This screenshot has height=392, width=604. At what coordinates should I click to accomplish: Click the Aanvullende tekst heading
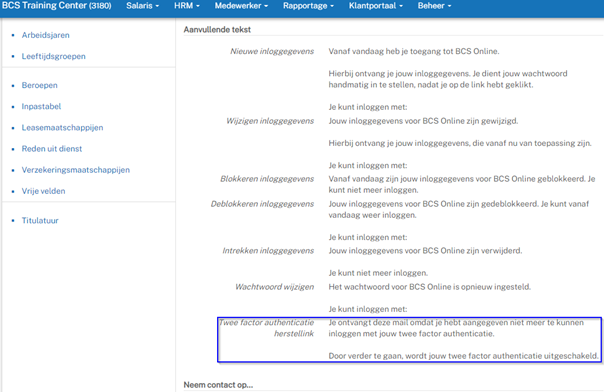point(217,30)
